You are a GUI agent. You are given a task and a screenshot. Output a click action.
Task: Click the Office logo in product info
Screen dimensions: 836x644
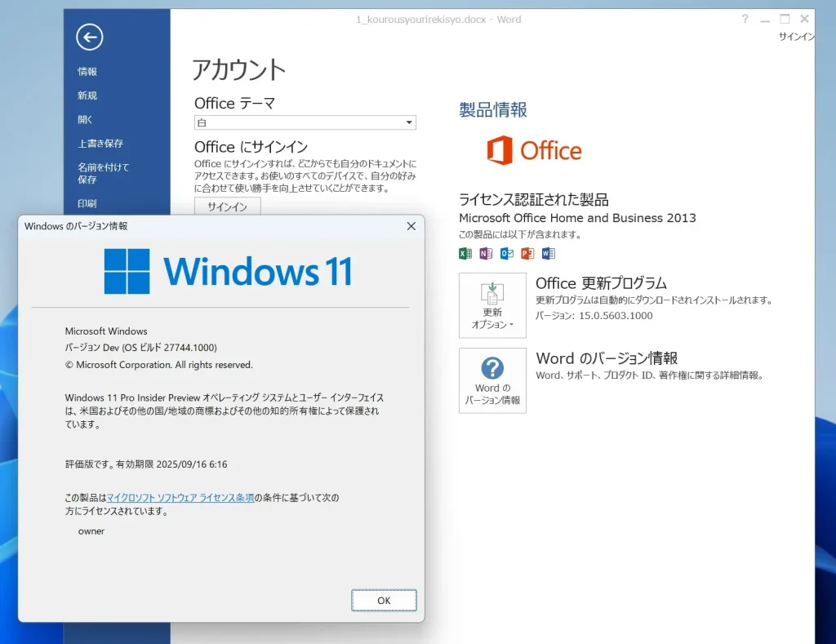point(534,150)
